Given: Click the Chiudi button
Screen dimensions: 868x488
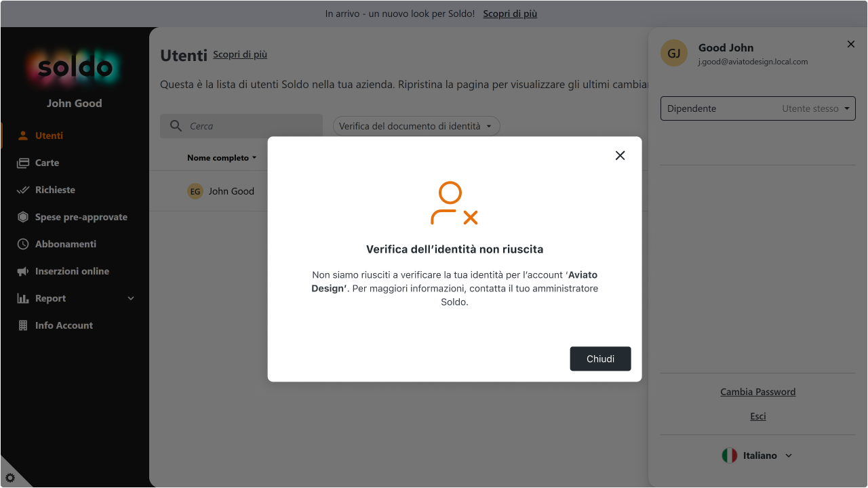Looking at the screenshot, I should coord(600,359).
